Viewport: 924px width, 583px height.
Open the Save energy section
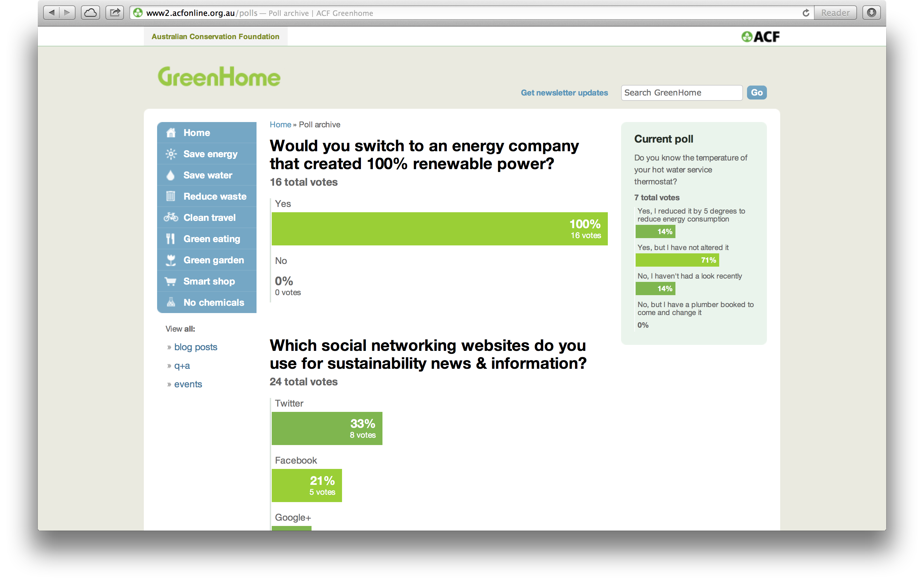point(207,154)
